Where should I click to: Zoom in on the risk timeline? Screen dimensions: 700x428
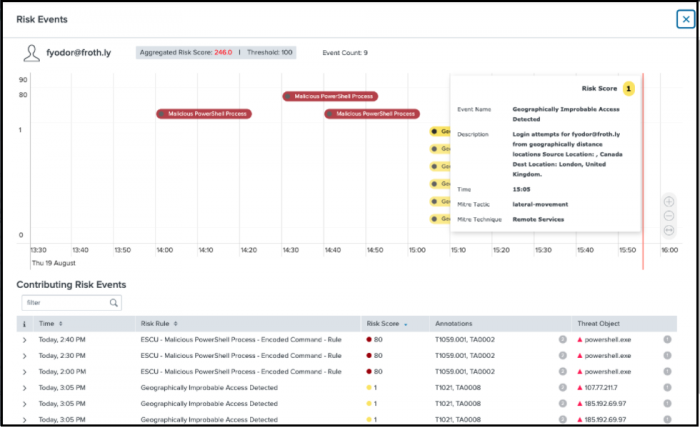669,202
